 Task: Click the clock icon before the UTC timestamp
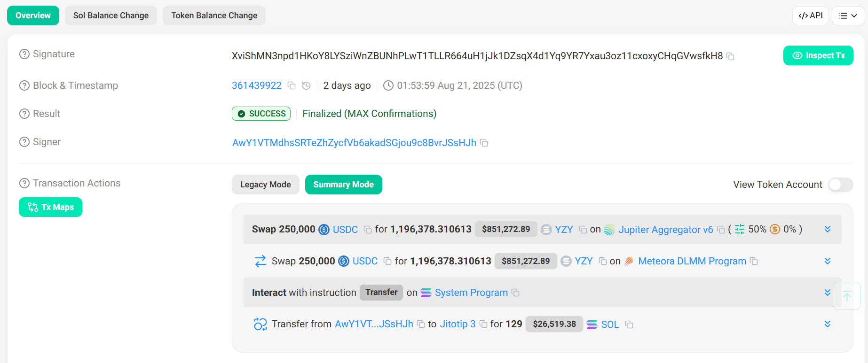pyautogui.click(x=388, y=85)
